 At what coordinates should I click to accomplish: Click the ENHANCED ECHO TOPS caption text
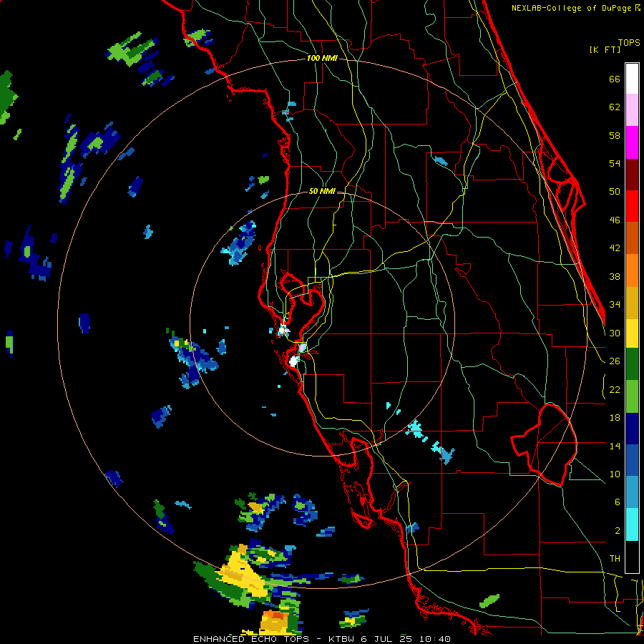[x=253, y=639]
